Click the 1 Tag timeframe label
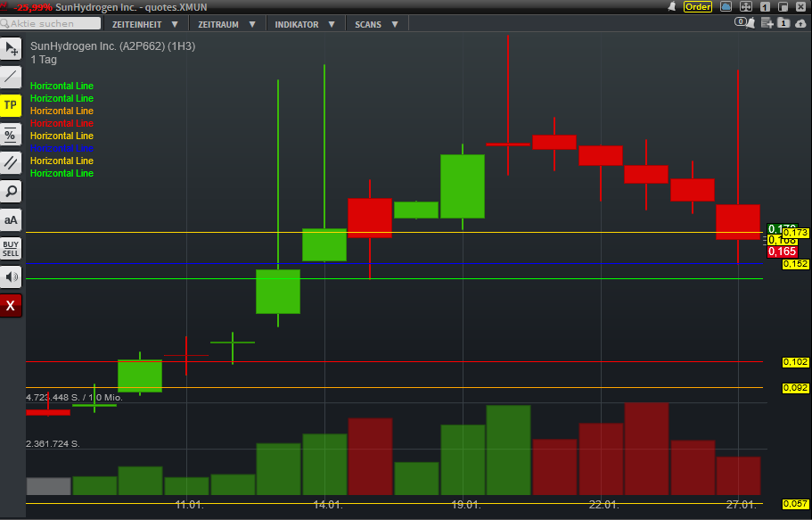Screen dimensions: 812x520 tap(44, 60)
